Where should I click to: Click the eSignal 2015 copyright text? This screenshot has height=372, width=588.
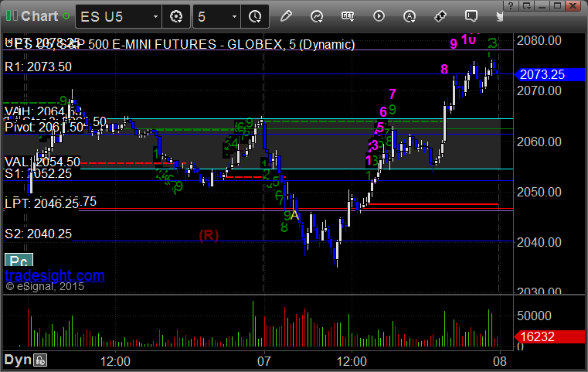tap(45, 287)
